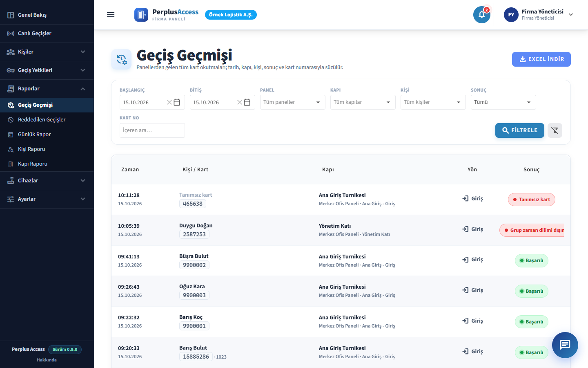Click the Tanımsız kart result badge
This screenshot has width=588, height=368.
(x=532, y=200)
